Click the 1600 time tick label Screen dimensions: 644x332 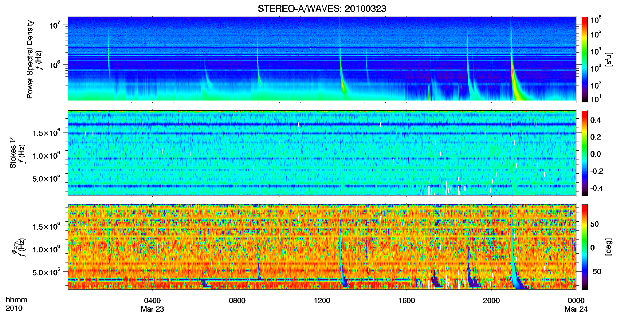click(x=406, y=300)
